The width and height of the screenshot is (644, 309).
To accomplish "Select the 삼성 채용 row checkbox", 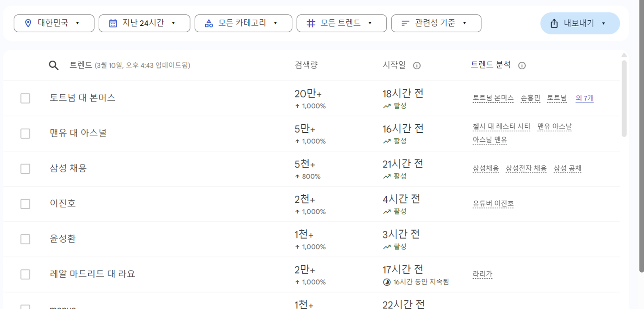I will (x=25, y=168).
